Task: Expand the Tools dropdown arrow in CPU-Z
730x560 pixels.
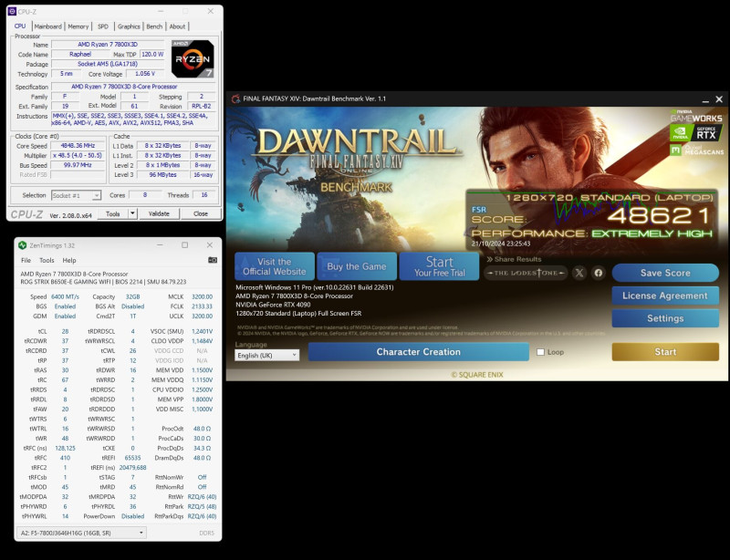Action: pyautogui.click(x=132, y=213)
